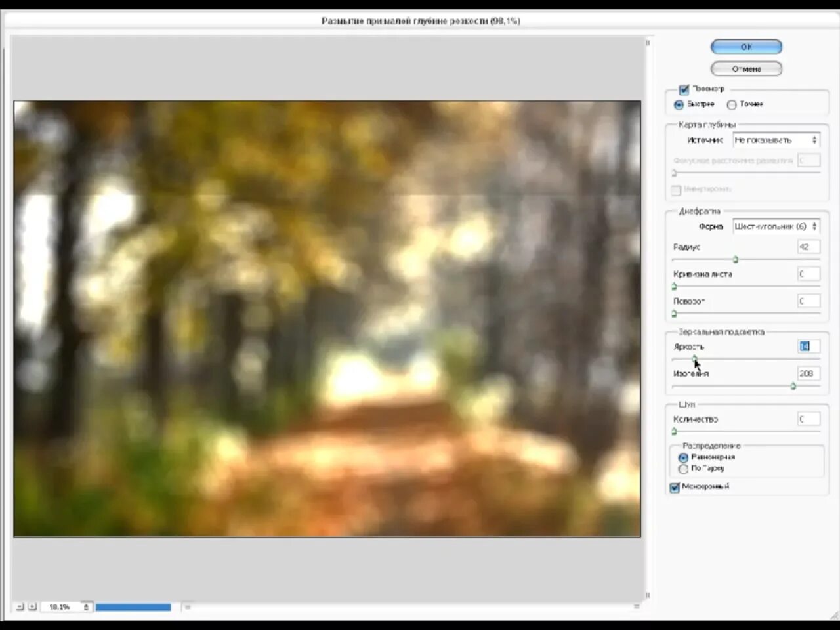Click the Кривизна листа value field
840x630 pixels.
[x=808, y=274]
